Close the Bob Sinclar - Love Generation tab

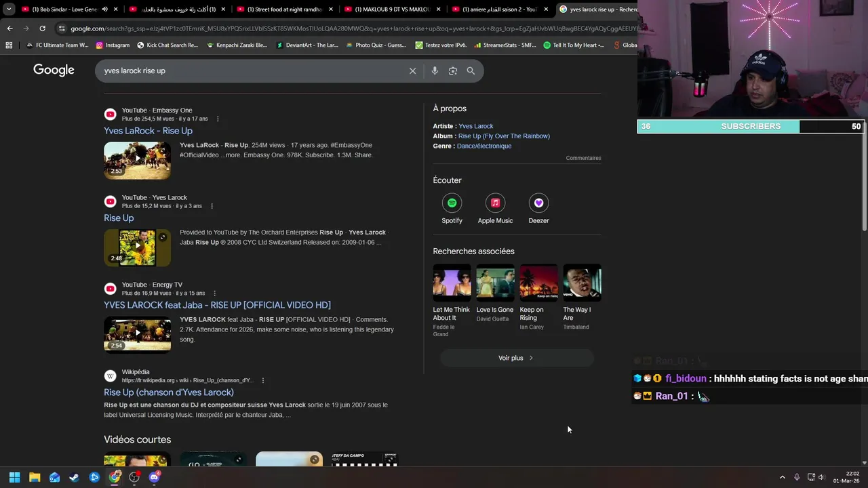(x=115, y=9)
